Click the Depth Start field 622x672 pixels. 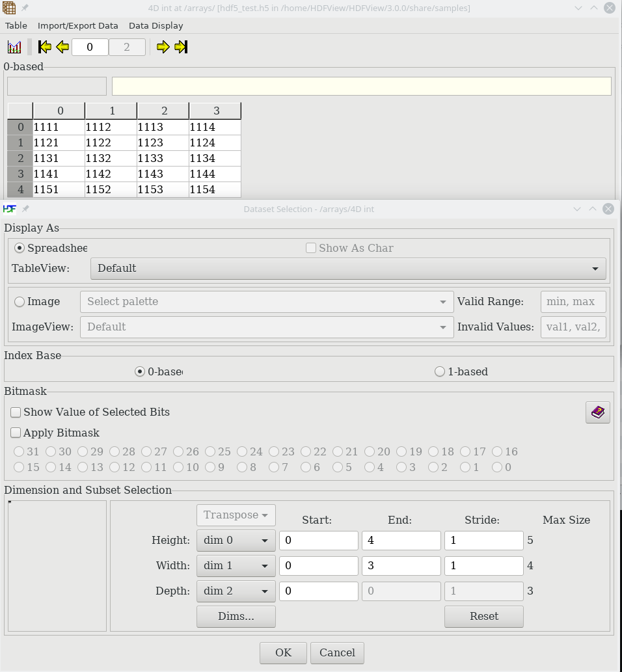pyautogui.click(x=319, y=591)
